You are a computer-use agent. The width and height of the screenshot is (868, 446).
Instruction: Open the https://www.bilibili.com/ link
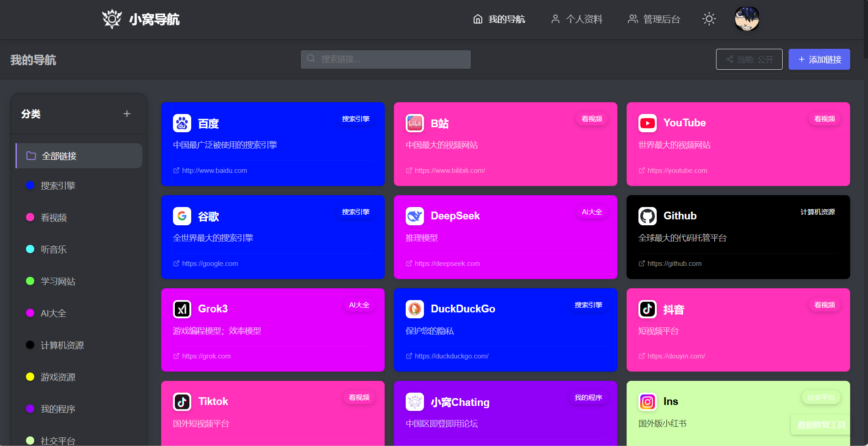(445, 171)
